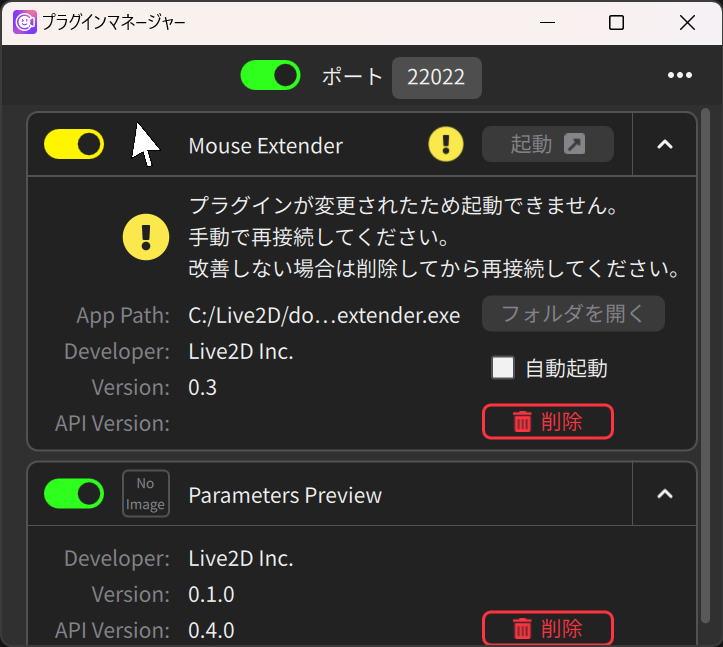Click the yellow warning icon beside Mouse Extender
This screenshot has height=647, width=723.
(x=446, y=144)
